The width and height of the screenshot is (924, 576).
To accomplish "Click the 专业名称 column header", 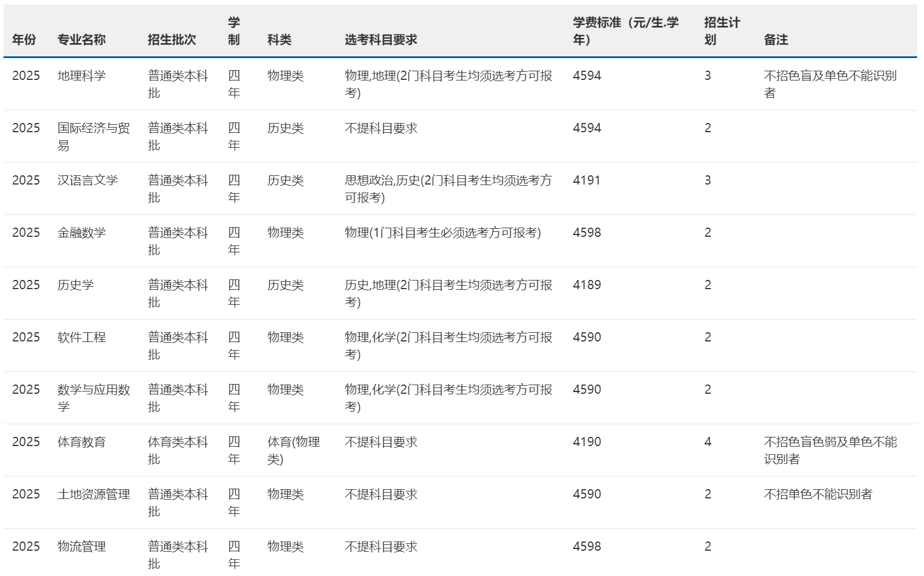I will 82,40.
